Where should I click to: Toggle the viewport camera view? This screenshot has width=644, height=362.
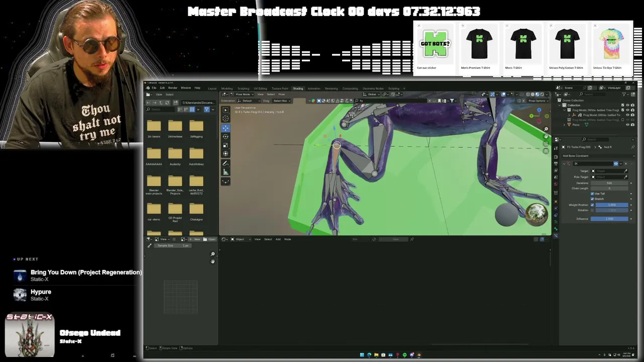click(x=546, y=144)
